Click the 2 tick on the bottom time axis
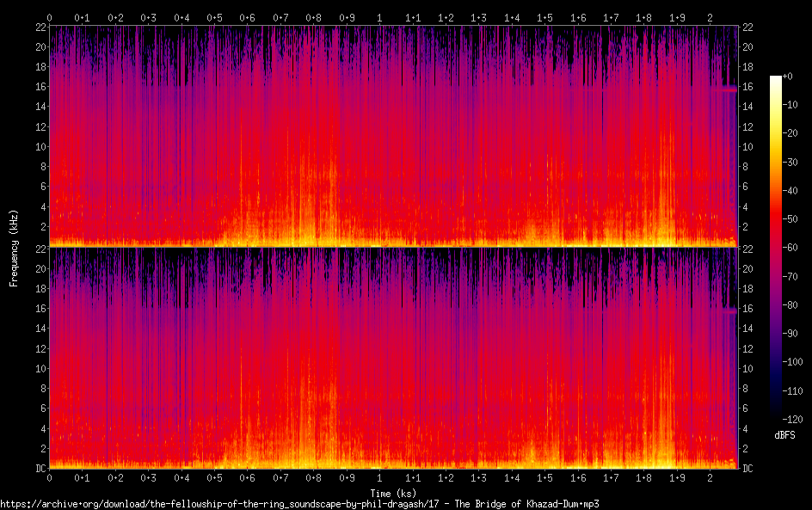The height and width of the screenshot is (510, 812). [710, 477]
